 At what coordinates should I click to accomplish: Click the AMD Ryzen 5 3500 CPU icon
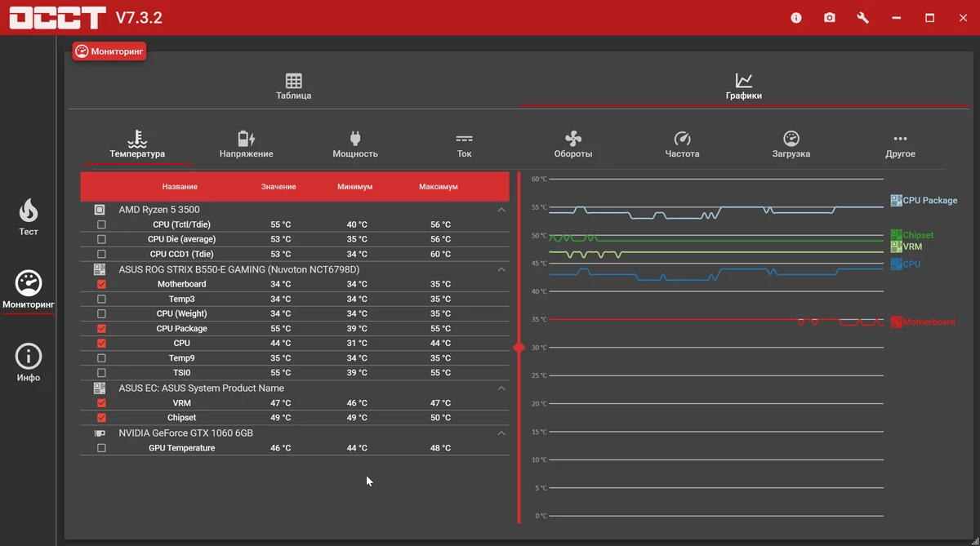100,210
